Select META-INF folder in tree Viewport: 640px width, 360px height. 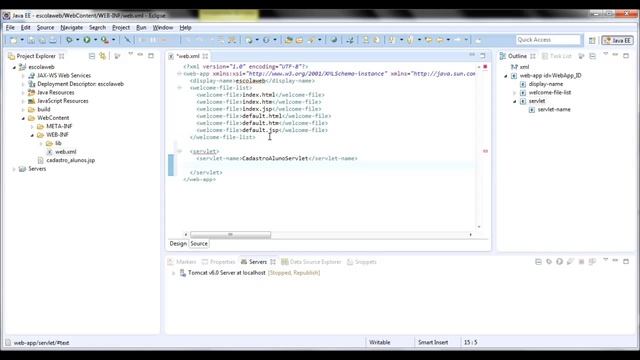(59, 127)
